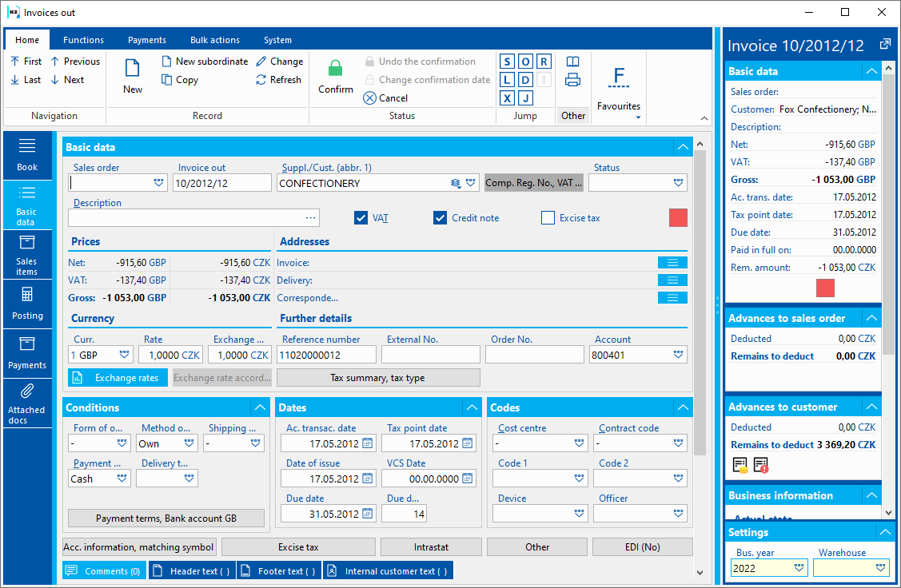Collapse the ribbon with the arrow

pos(704,118)
